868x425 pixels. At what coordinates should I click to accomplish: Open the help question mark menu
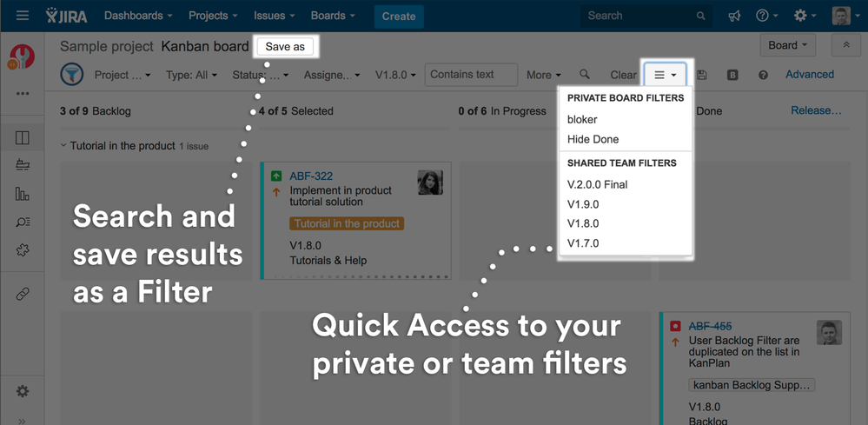(x=767, y=16)
